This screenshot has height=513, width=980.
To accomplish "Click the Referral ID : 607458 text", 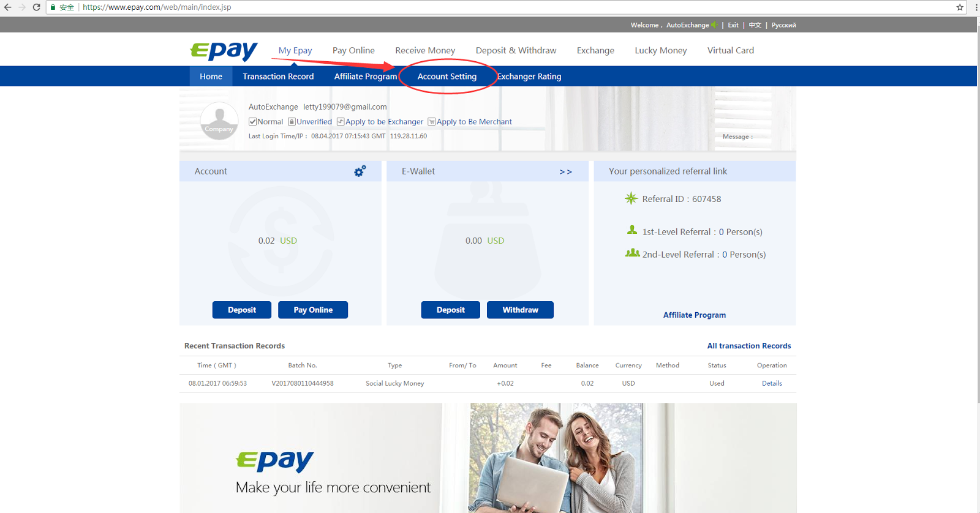I will 682,199.
